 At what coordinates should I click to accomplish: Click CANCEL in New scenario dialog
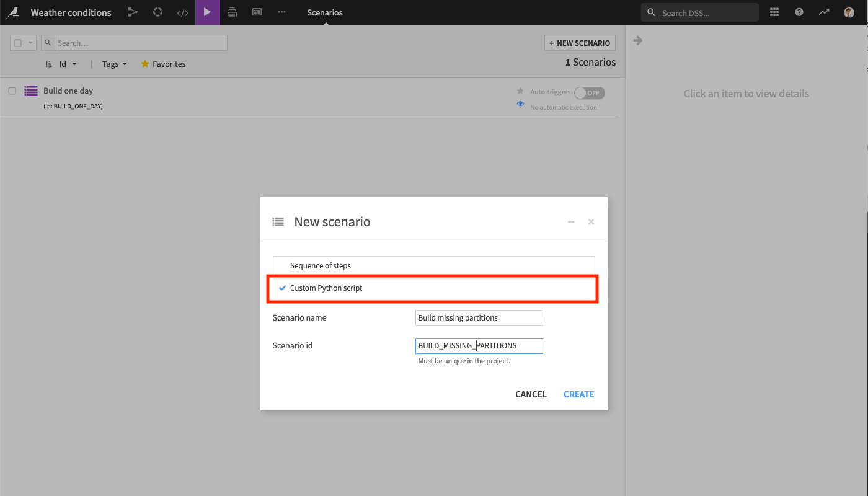pos(531,394)
